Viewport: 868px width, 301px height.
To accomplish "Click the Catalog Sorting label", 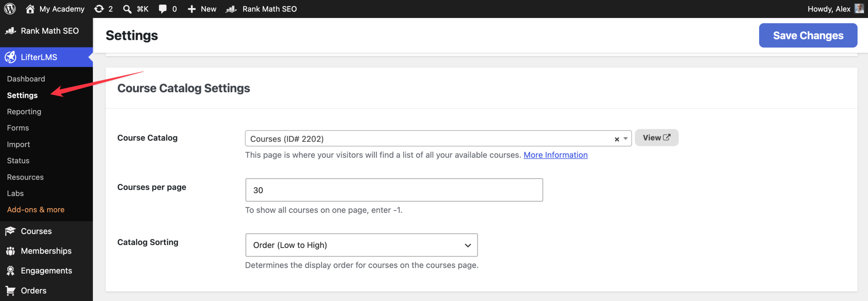I will pos(148,242).
